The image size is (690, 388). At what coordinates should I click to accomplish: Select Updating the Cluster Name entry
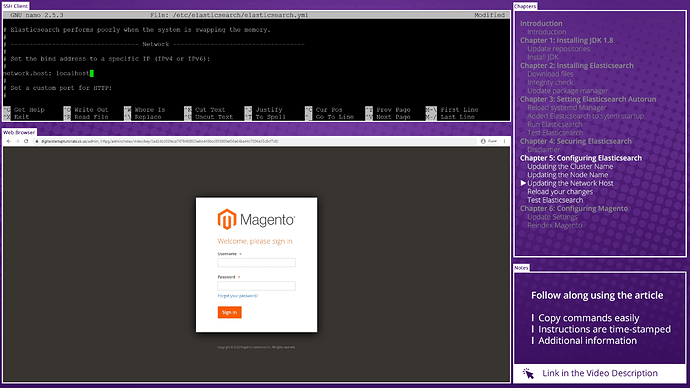(570, 166)
